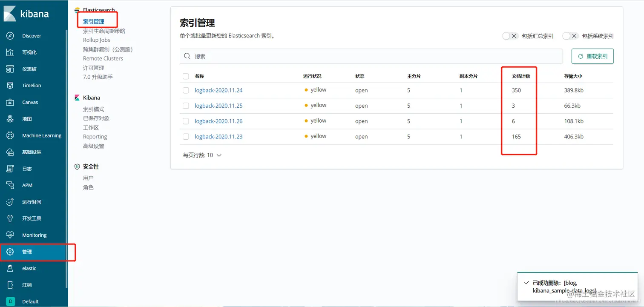
Task: Click the 重载索引 button
Action: click(x=592, y=56)
